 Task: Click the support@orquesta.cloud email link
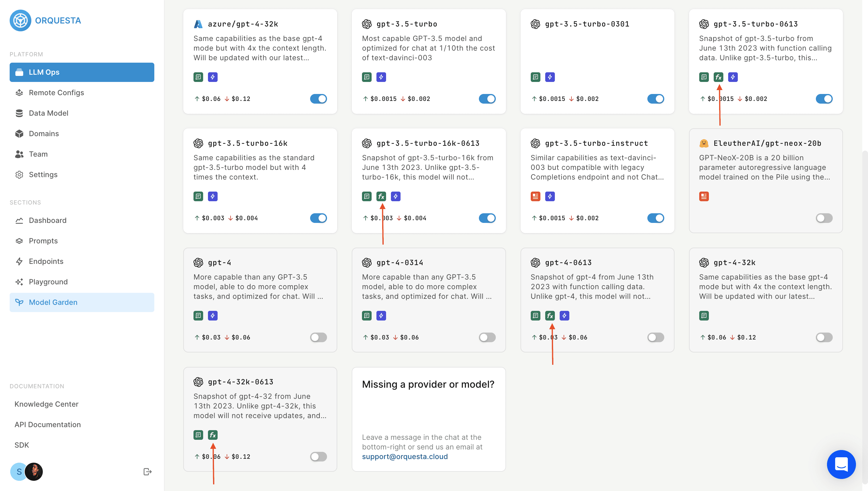(x=405, y=457)
